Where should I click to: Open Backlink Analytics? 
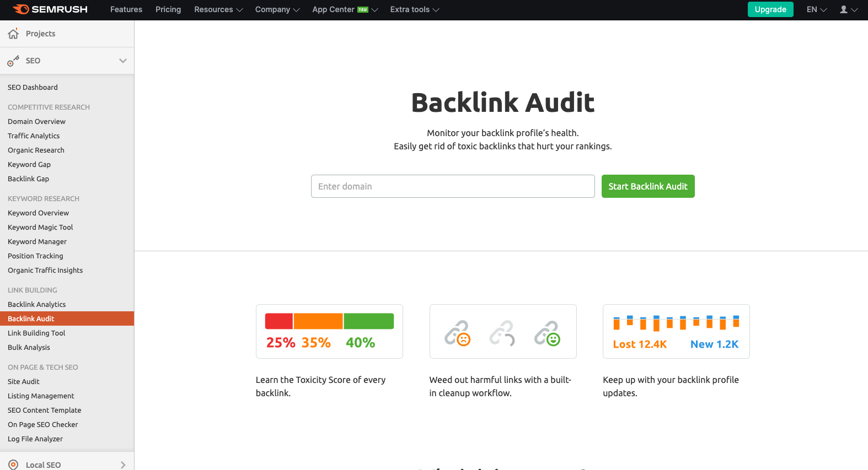[x=36, y=304]
